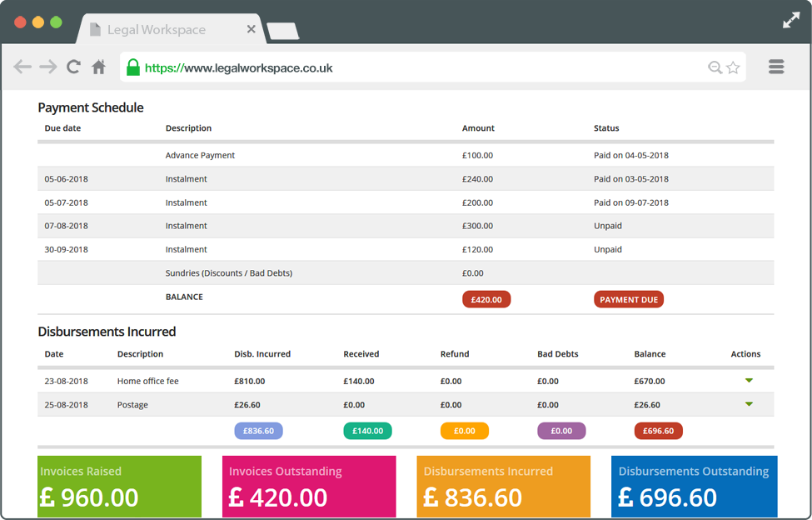Image resolution: width=812 pixels, height=520 pixels.
Task: Click the purple £0.00 bad debts badge
Action: 561,431
